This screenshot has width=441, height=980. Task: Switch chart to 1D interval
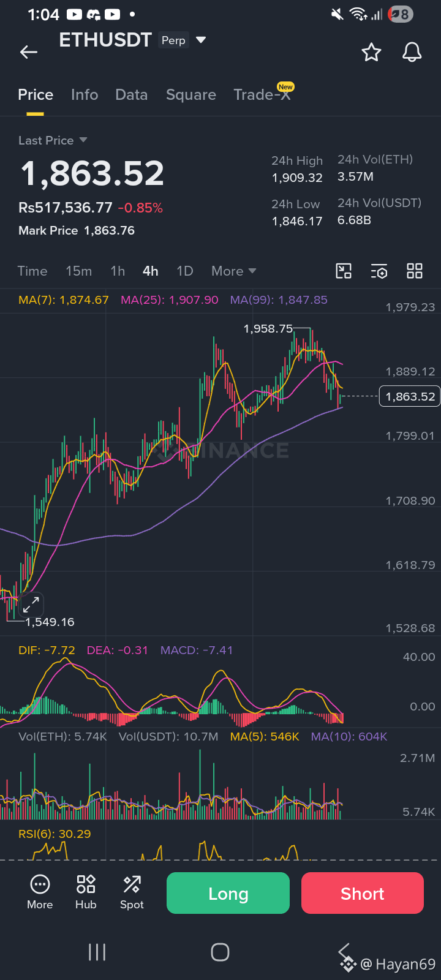point(185,271)
